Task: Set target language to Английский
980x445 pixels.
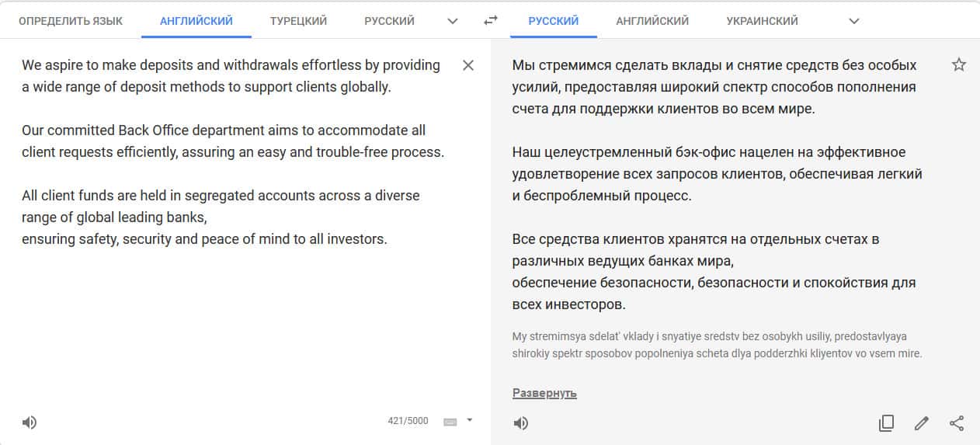Action: coord(652,21)
